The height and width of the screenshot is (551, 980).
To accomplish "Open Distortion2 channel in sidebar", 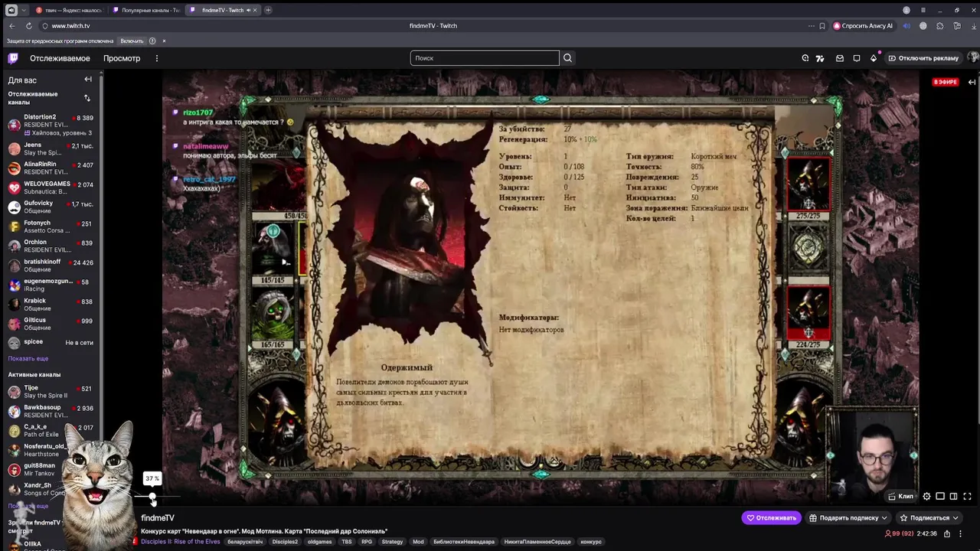I will pyautogui.click(x=51, y=126).
